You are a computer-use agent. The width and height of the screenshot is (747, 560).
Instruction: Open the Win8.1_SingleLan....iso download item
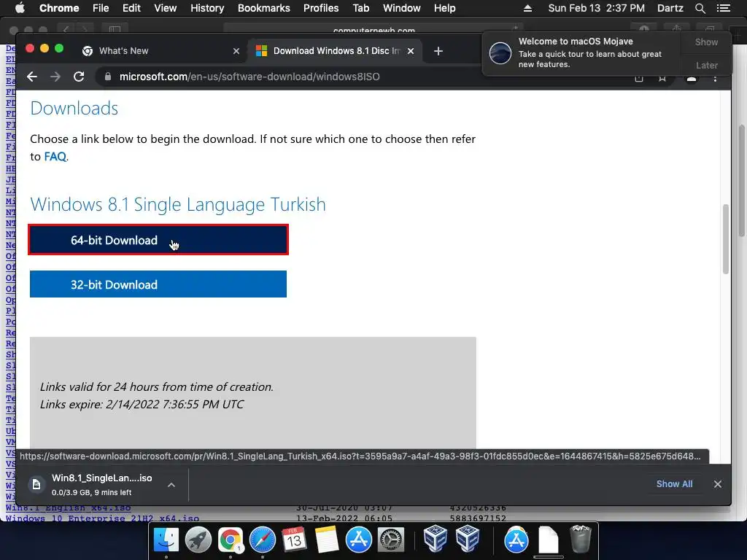pyautogui.click(x=102, y=485)
